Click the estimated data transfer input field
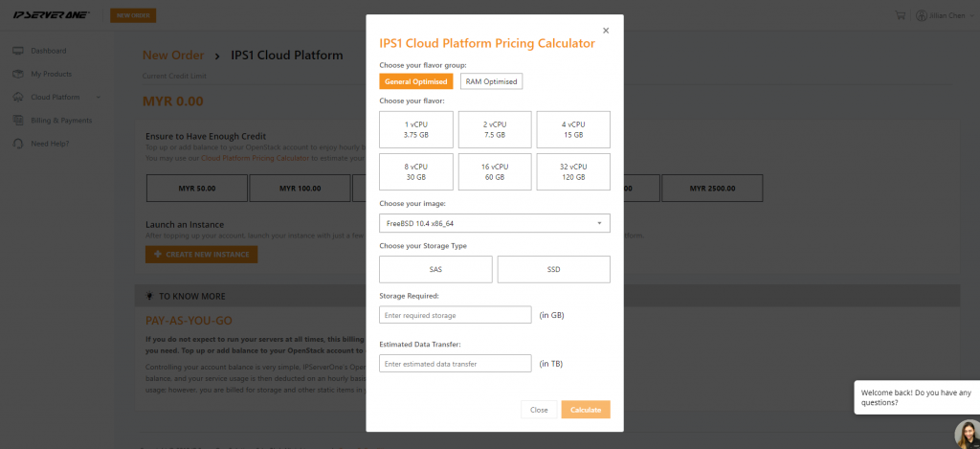 pos(455,364)
